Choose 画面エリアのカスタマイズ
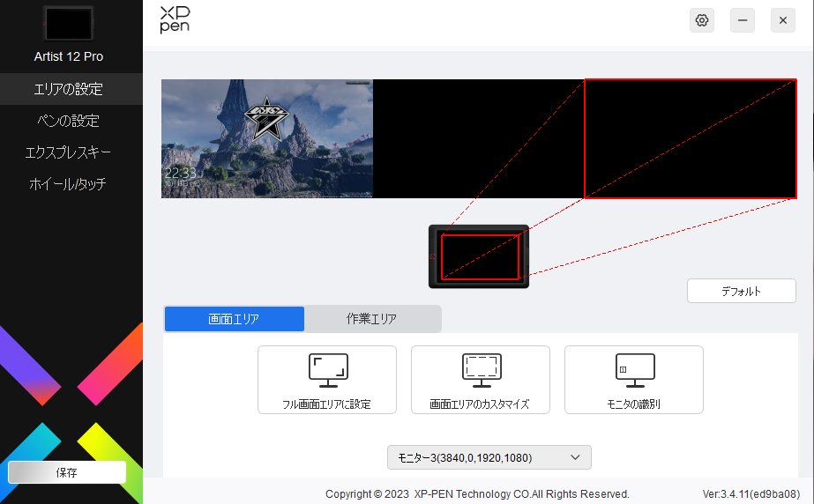Image resolution: width=814 pixels, height=504 pixels. [480, 380]
